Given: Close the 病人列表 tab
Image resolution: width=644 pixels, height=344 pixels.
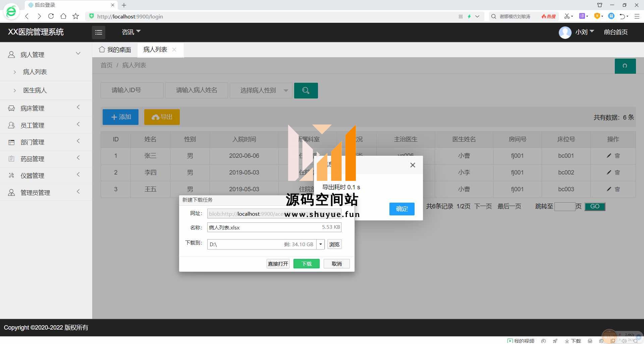Looking at the screenshot, I should tap(174, 50).
